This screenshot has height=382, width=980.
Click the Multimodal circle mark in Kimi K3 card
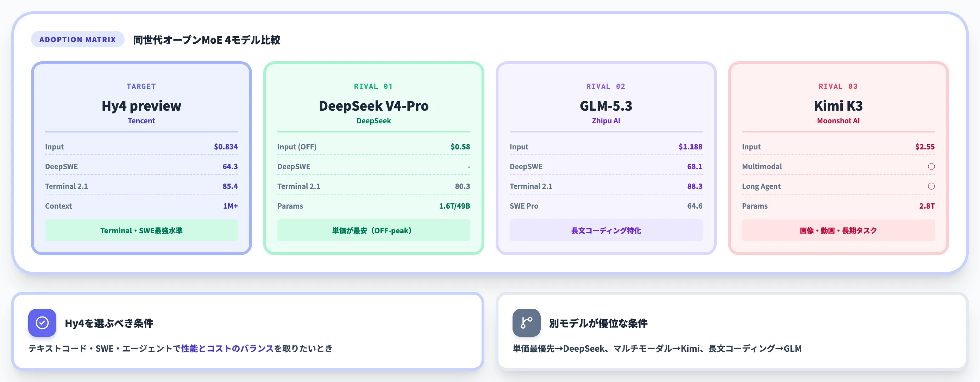coord(931,166)
